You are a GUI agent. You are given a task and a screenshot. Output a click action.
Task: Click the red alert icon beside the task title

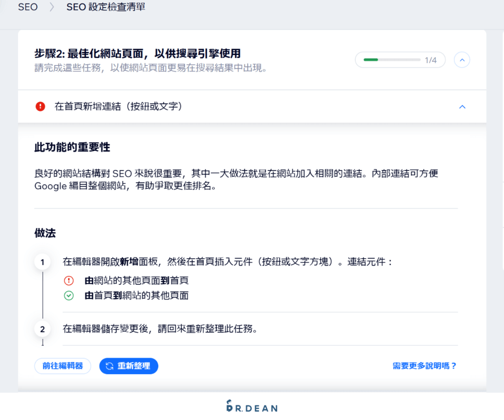point(40,106)
